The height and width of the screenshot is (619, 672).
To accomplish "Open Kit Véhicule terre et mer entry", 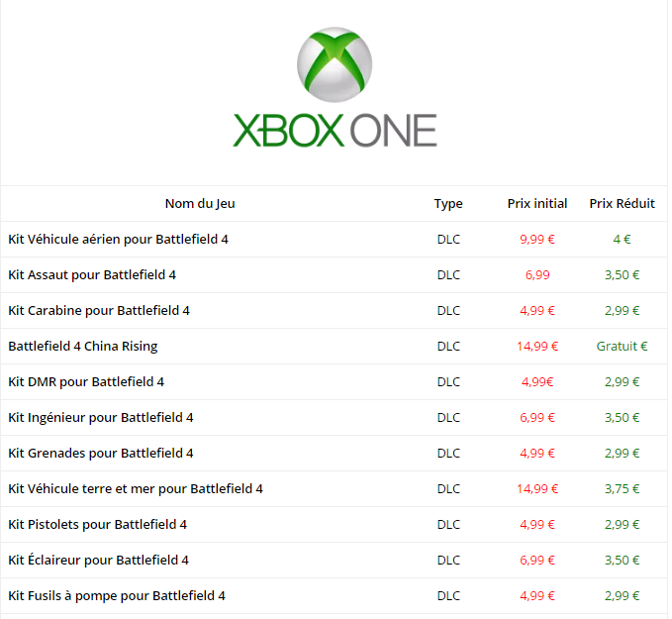I will point(136,488).
